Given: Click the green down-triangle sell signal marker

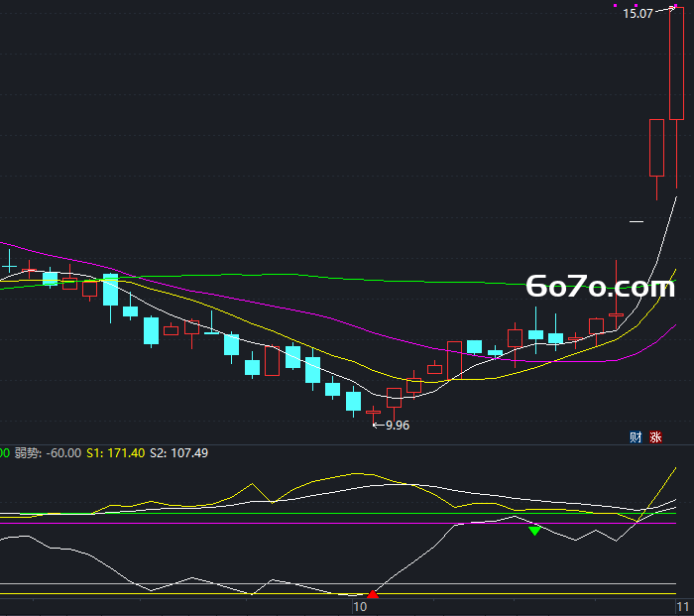Looking at the screenshot, I should tap(534, 531).
